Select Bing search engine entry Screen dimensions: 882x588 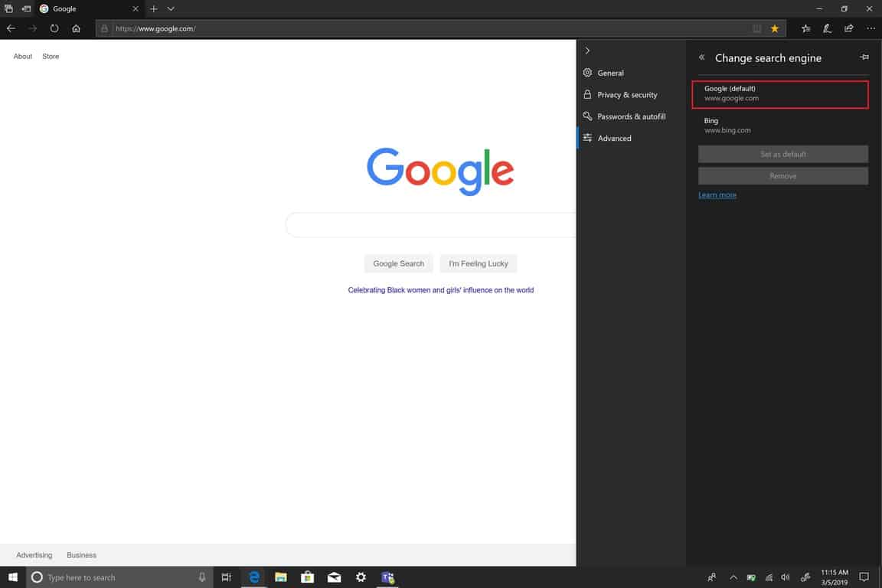(782, 125)
